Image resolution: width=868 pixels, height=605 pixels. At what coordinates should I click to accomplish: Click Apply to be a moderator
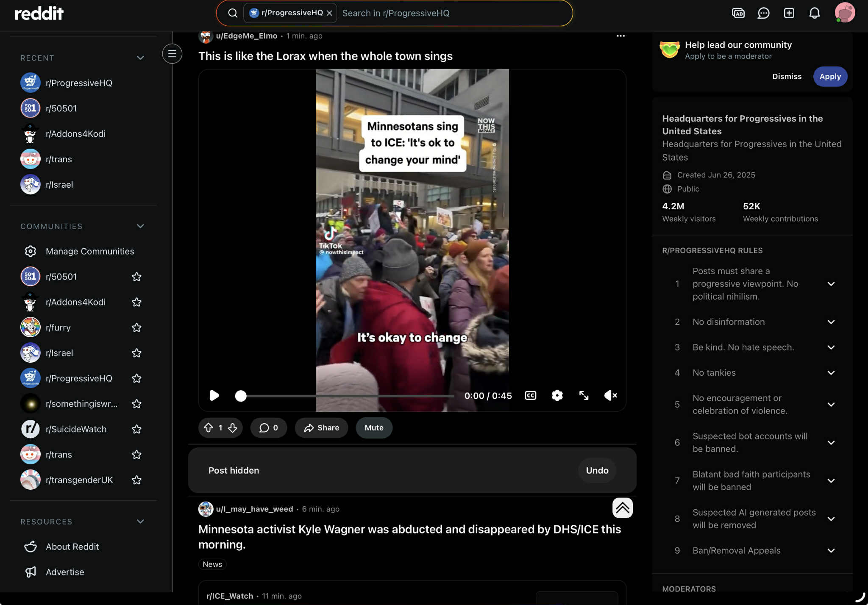pyautogui.click(x=829, y=77)
